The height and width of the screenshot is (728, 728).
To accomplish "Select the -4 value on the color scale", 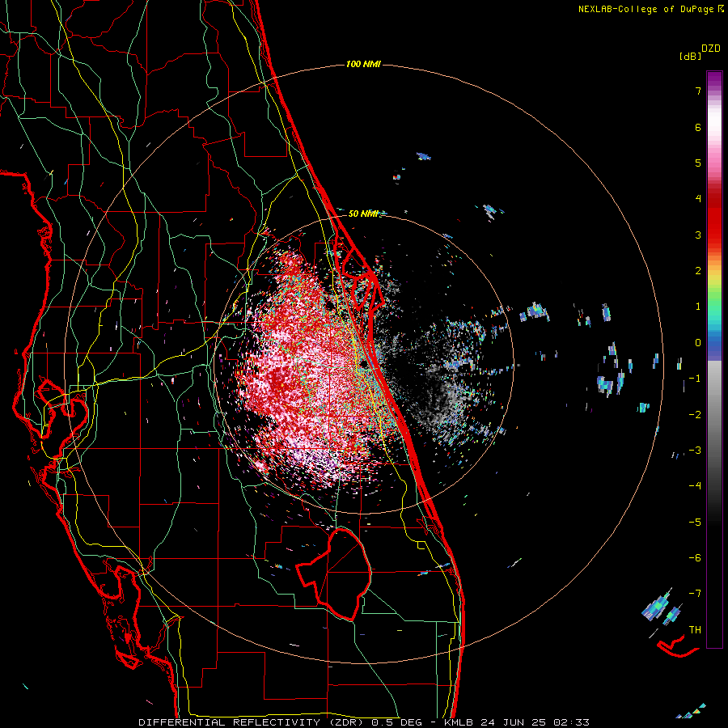I will pyautogui.click(x=695, y=486).
